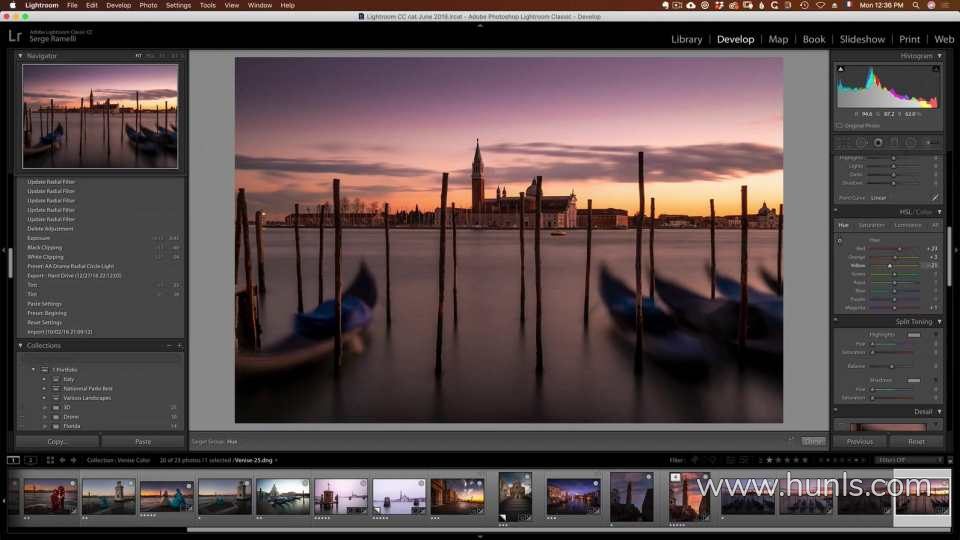960x540 pixels.
Task: Toggle the HSL panel on/off switch
Action: 836,212
